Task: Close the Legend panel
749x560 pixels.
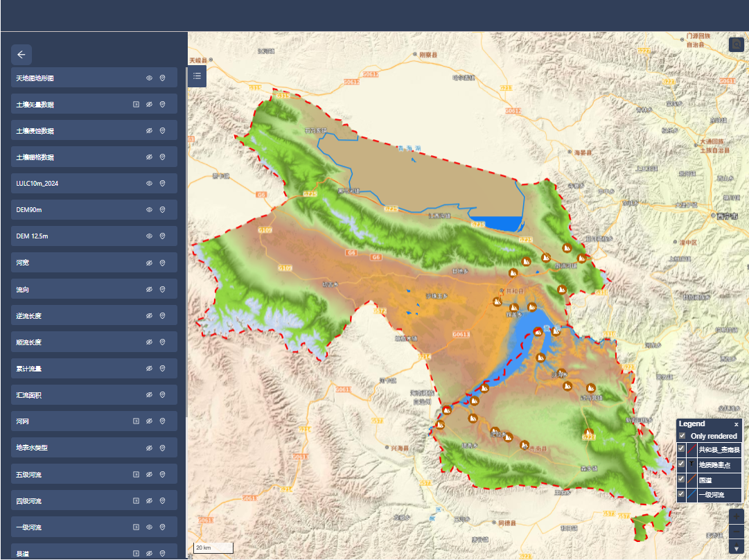Action: pos(736,424)
